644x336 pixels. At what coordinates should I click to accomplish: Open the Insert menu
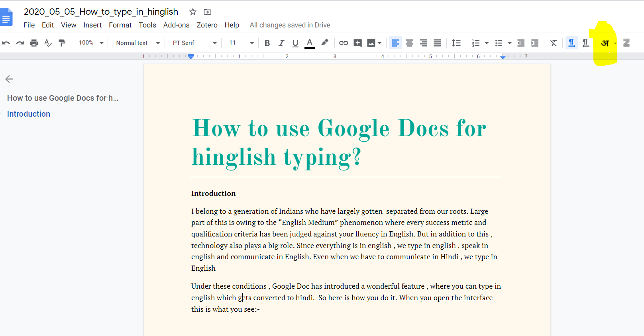[92, 25]
